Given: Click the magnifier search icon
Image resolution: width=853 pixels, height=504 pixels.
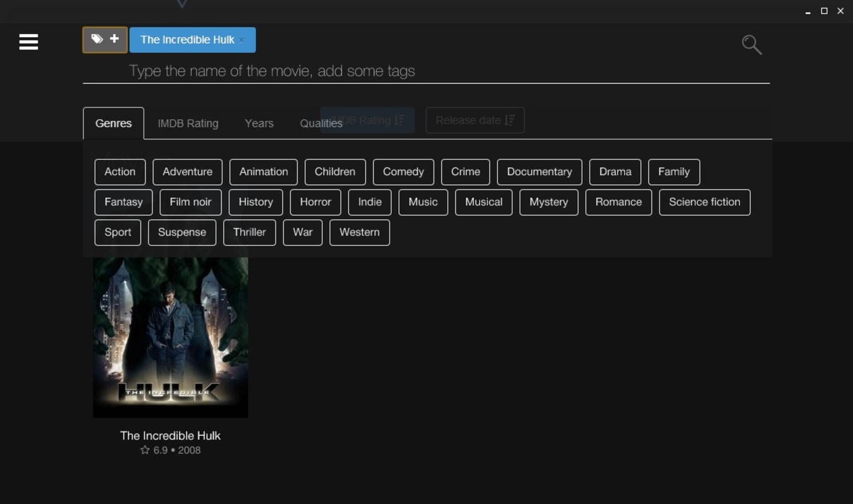Looking at the screenshot, I should (752, 45).
